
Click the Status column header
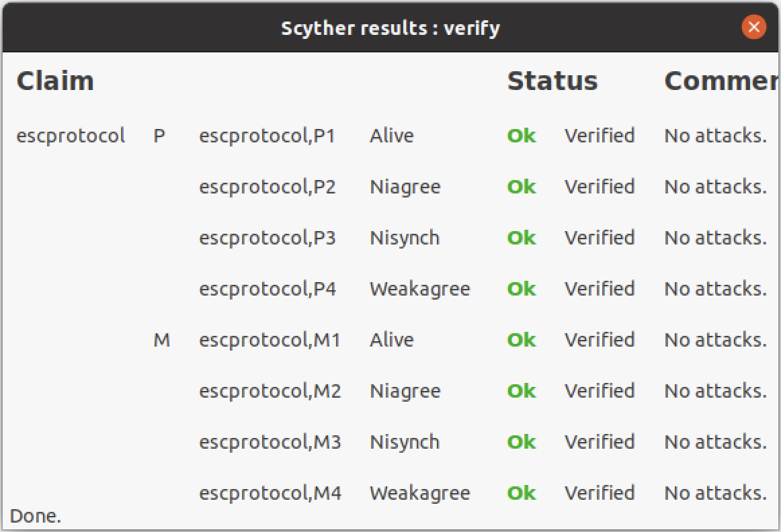[x=552, y=81]
